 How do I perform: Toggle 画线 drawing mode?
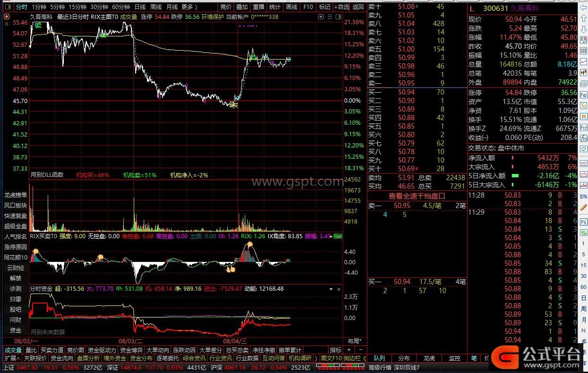pos(292,7)
